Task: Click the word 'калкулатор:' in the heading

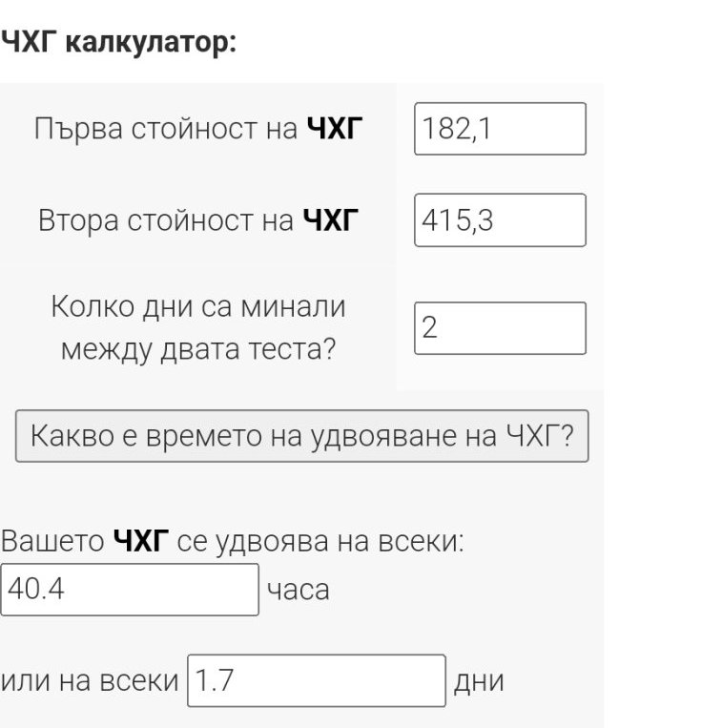Action: point(151,43)
